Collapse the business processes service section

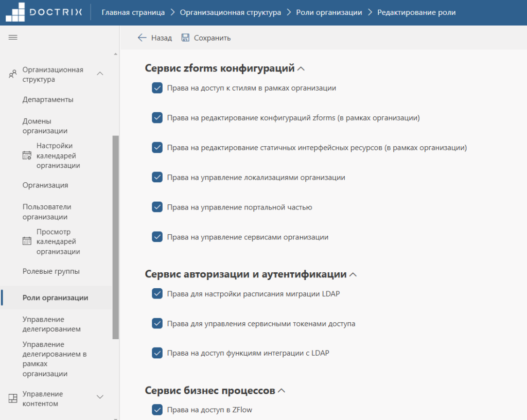tap(282, 391)
